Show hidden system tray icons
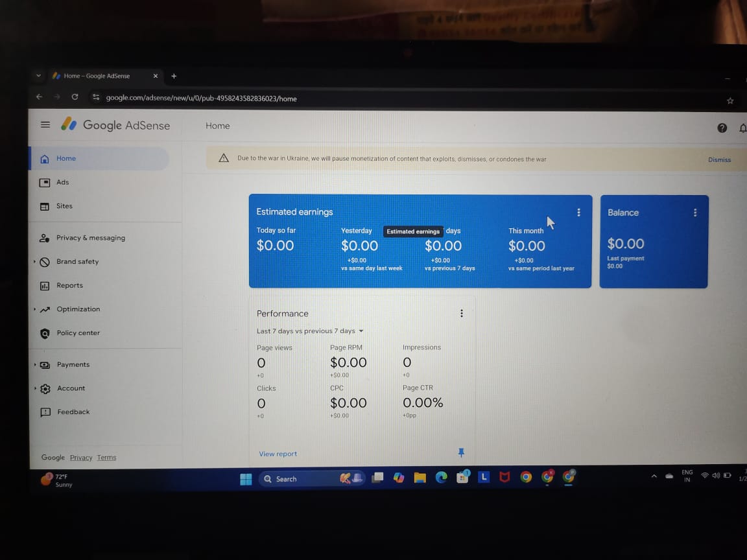 [654, 476]
